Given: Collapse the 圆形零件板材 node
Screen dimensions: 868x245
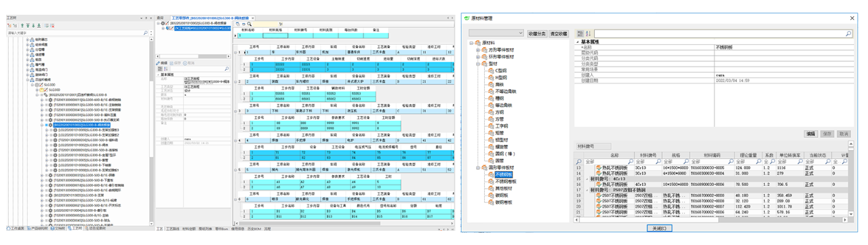Looking at the screenshot, I should (x=478, y=168).
